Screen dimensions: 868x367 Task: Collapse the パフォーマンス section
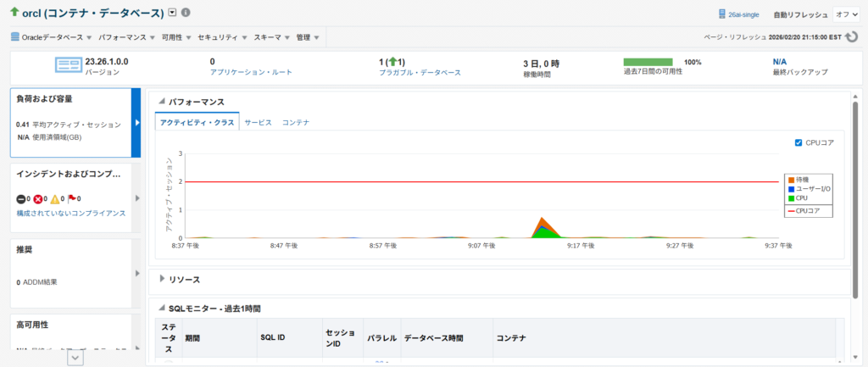point(162,102)
